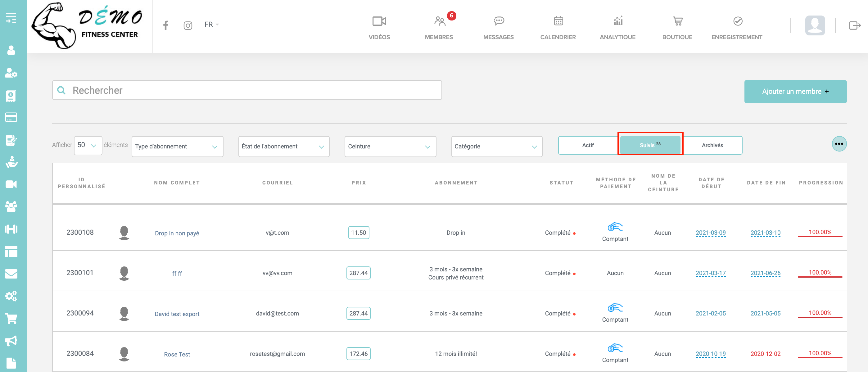Switch to the Archivés members filter
868x372 pixels.
click(x=712, y=145)
